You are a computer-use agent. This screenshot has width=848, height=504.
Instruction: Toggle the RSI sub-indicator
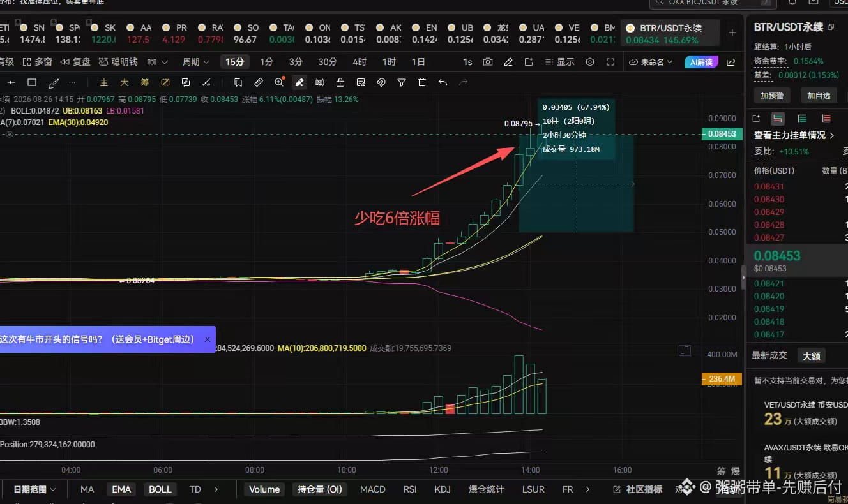pyautogui.click(x=410, y=489)
